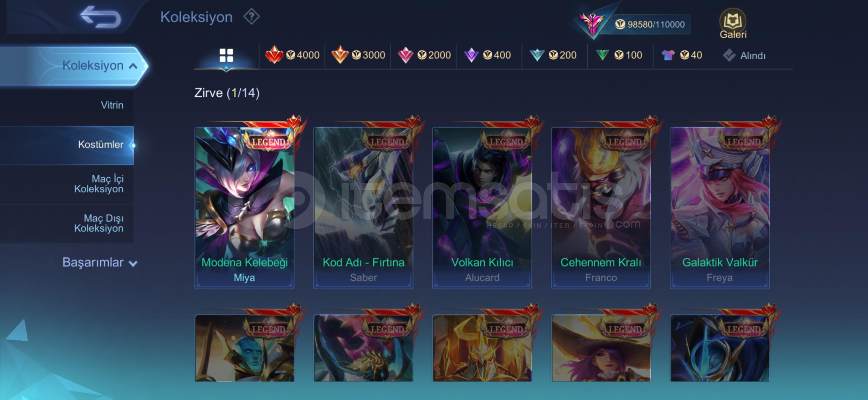Filter by the 2000 point pink gem
Image resolution: width=868 pixels, height=400 pixels.
[424, 55]
